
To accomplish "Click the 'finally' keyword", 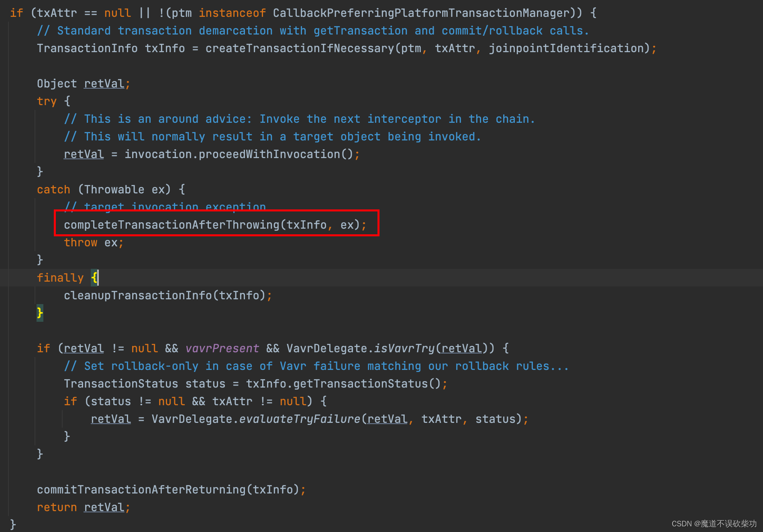I will point(60,278).
